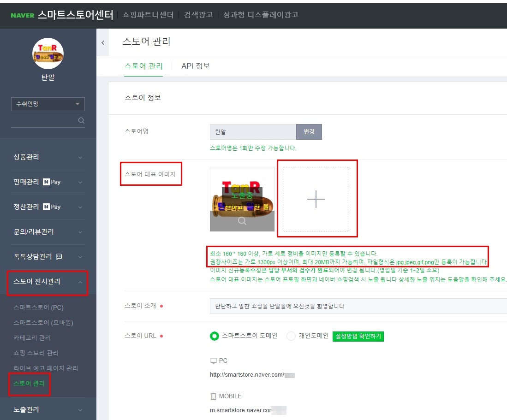Click the 변경 button for store name
The image size is (507, 420).
309,132
